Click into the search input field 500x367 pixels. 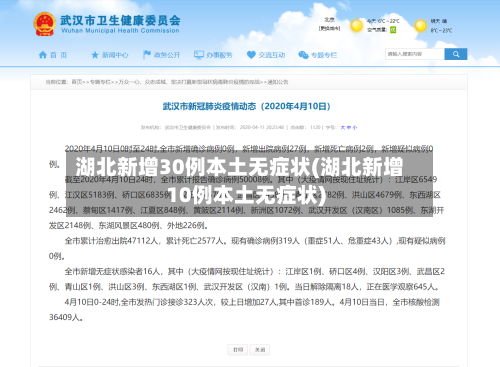415,54
